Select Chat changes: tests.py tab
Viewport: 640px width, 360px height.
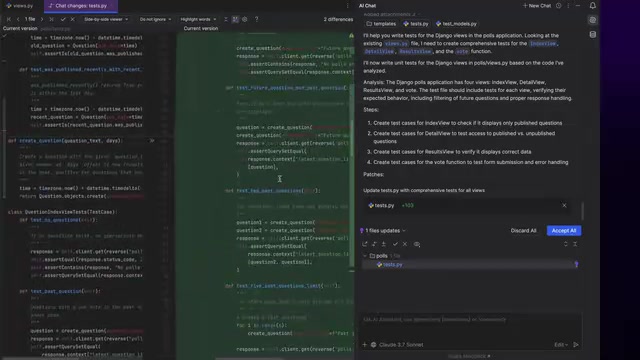[x=81, y=6]
